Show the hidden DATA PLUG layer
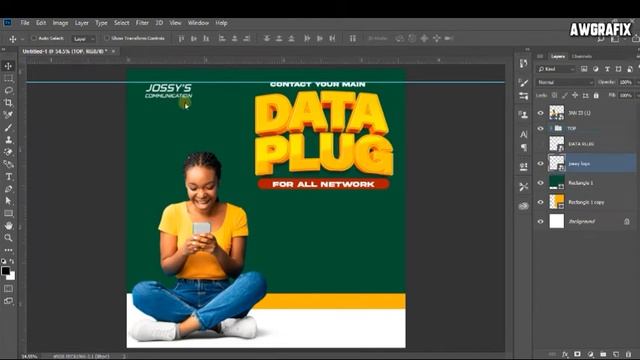Image resolution: width=640 pixels, height=360 pixels. point(540,144)
